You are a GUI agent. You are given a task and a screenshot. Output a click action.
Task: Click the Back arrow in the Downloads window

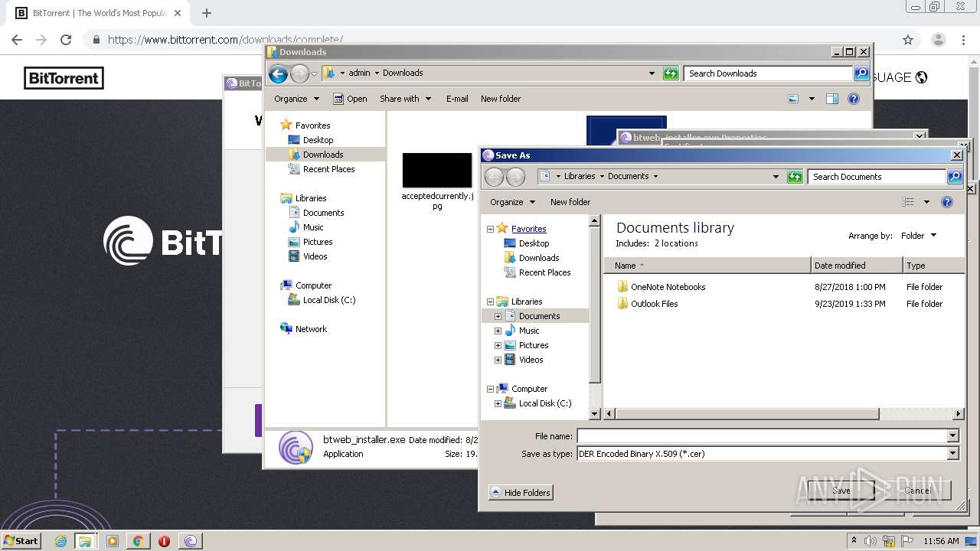[279, 73]
